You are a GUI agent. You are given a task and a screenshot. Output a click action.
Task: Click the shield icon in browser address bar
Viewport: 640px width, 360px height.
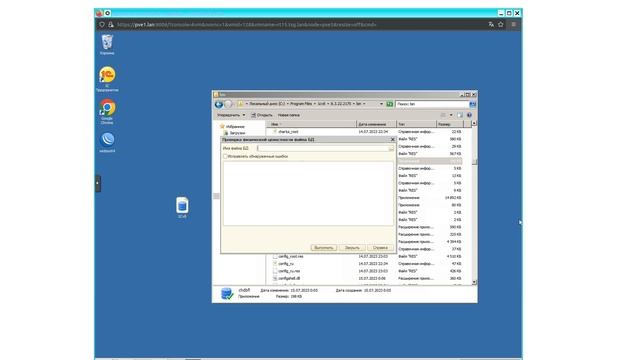click(x=102, y=24)
